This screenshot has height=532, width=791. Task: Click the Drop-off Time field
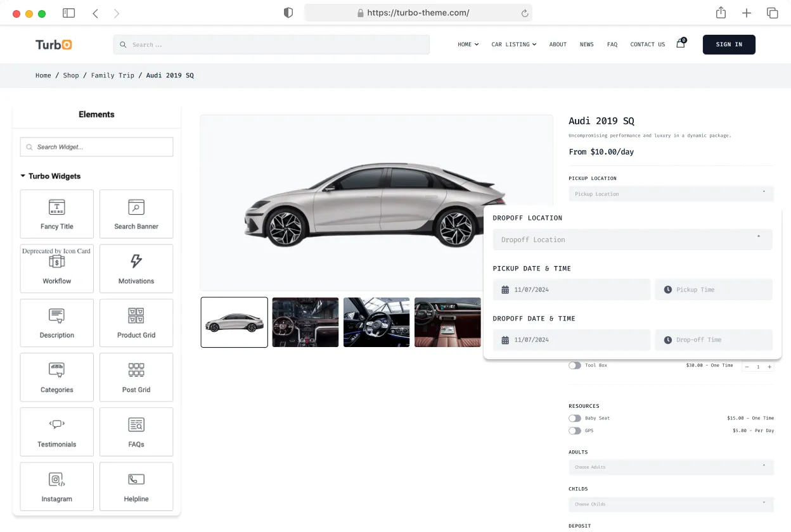(x=714, y=339)
